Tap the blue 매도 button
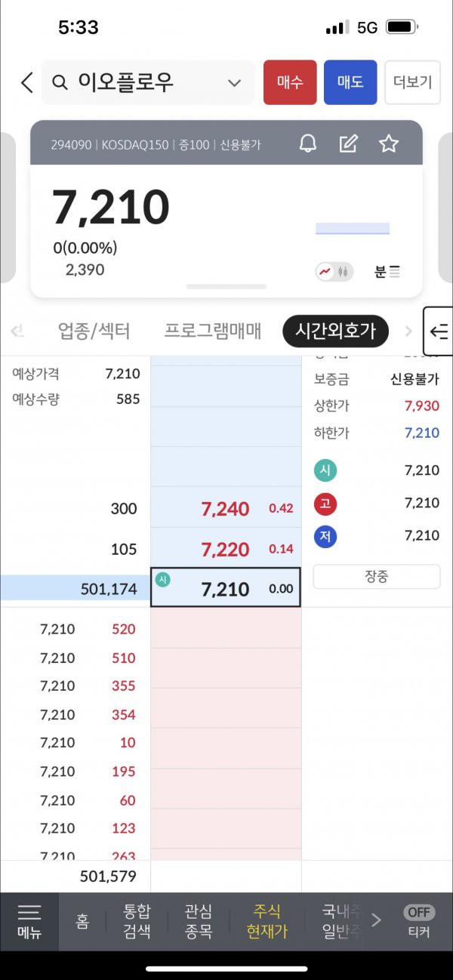The image size is (453, 980). point(350,82)
